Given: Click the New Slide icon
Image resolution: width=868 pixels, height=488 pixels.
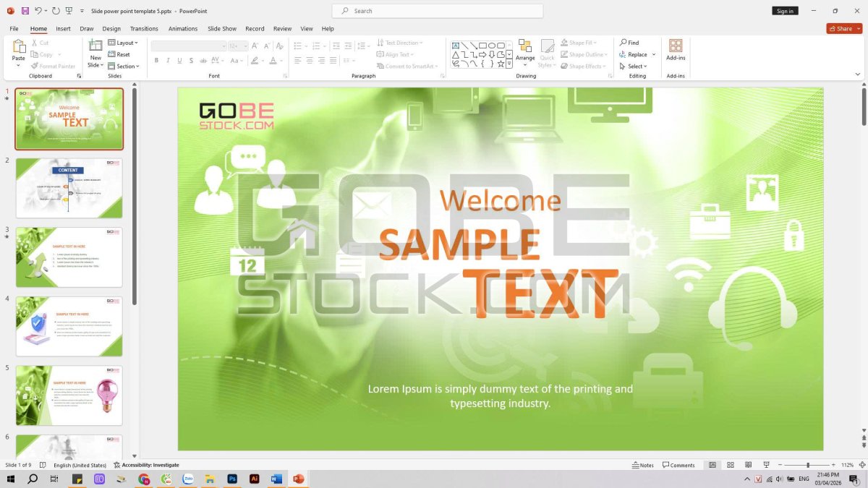Looking at the screenshot, I should (x=95, y=46).
